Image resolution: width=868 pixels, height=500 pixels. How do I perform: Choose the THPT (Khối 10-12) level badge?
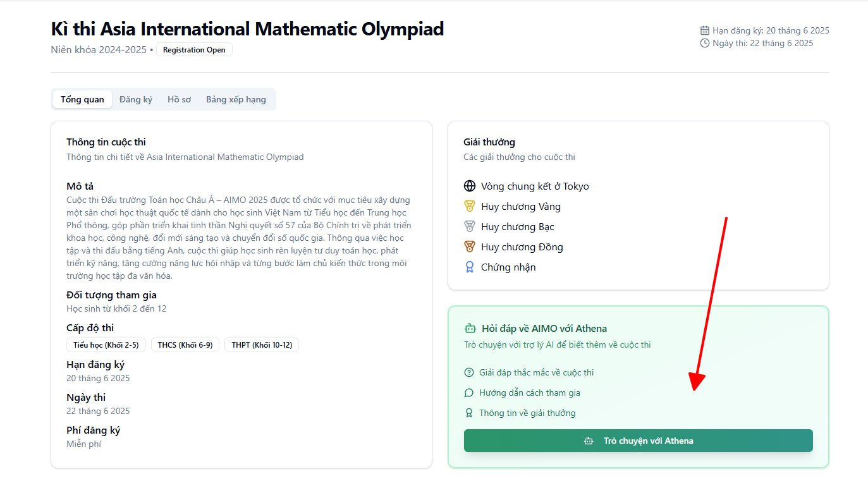point(262,345)
